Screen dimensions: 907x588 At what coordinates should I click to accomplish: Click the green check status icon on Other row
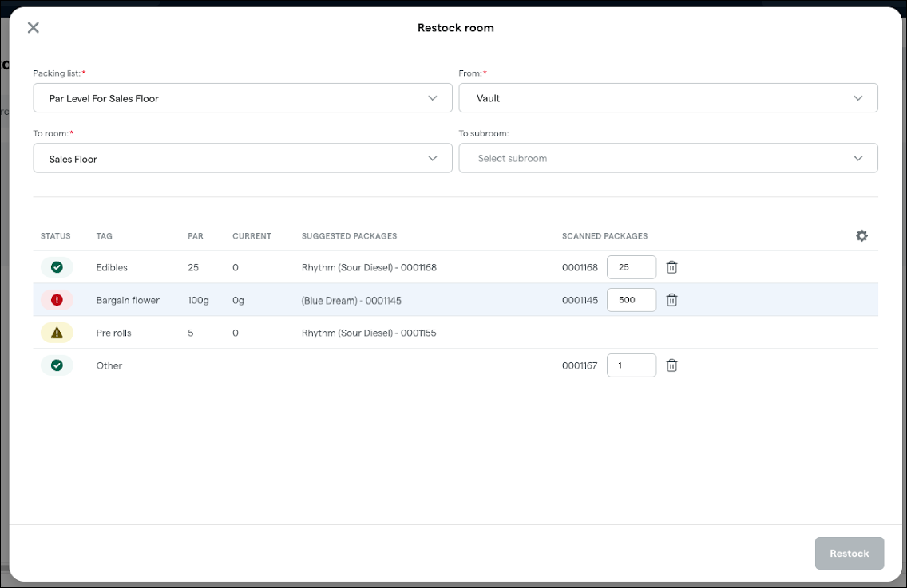[x=57, y=365]
